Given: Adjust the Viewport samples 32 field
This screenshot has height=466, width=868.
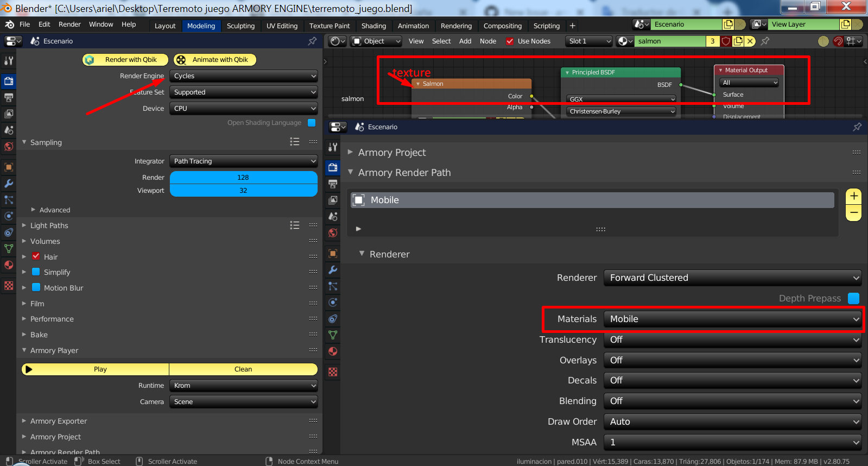Looking at the screenshot, I should [244, 191].
